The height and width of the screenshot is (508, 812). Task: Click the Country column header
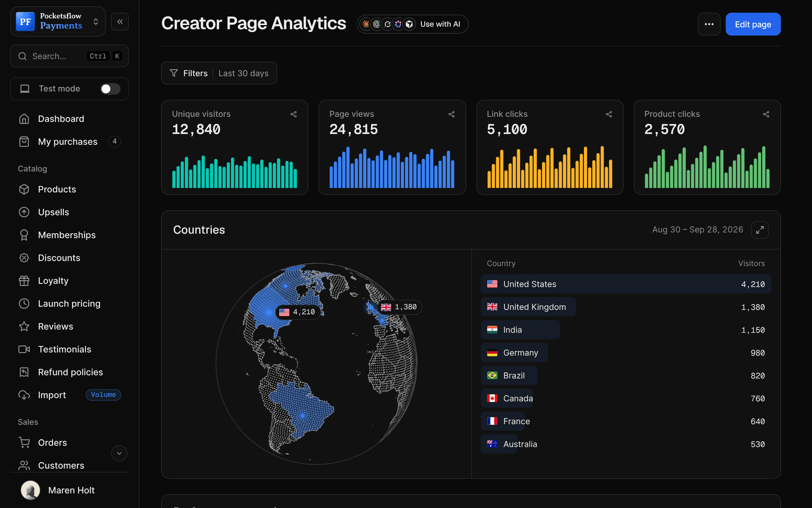(501, 264)
